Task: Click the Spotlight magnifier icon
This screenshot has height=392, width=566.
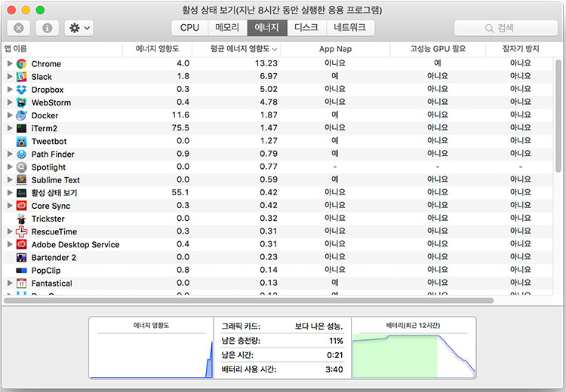Action: pos(21,167)
